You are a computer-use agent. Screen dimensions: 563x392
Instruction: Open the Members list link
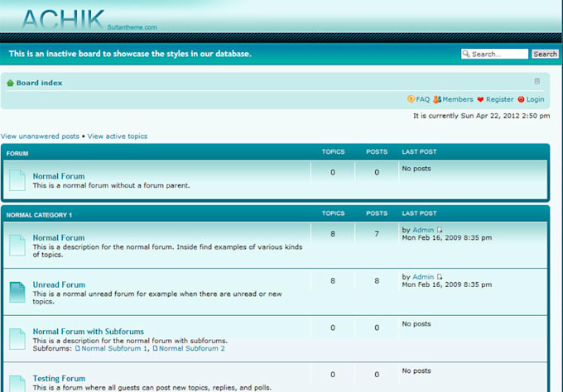457,99
